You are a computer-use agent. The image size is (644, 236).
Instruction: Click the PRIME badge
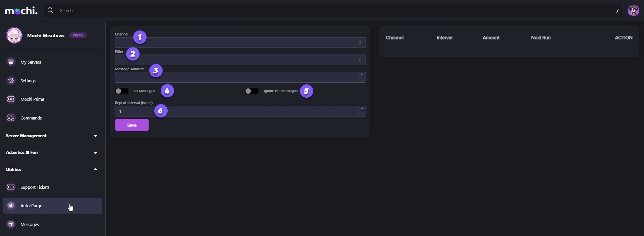[78, 35]
